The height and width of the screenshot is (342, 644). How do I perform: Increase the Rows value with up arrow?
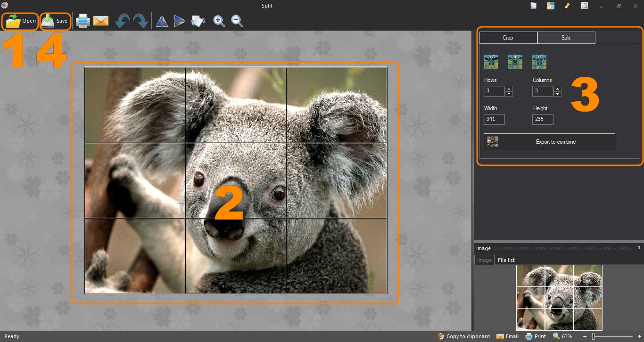click(509, 89)
